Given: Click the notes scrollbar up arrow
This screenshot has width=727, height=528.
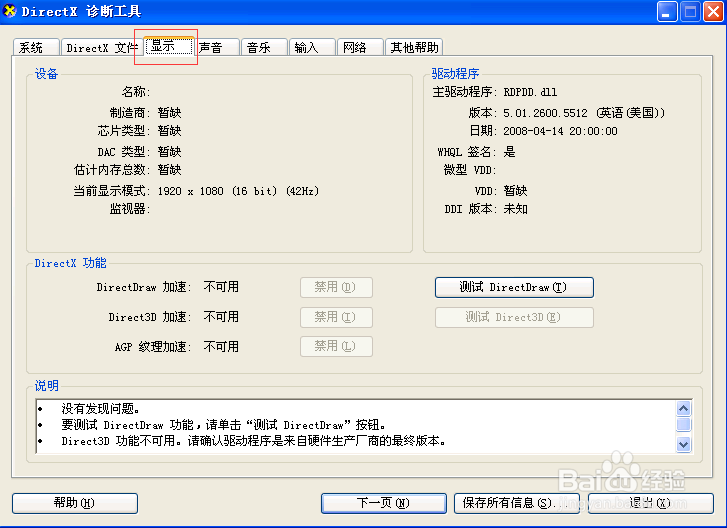Looking at the screenshot, I should (683, 408).
